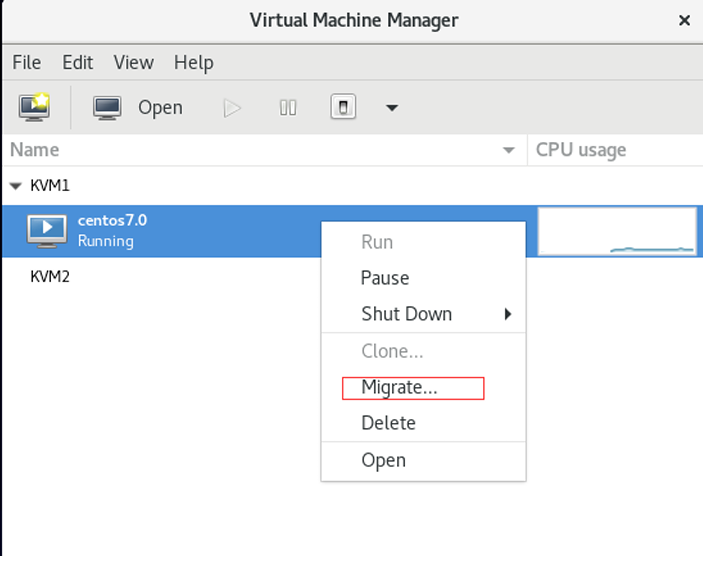Choose Run in the context menu
This screenshot has width=710, height=582.
[x=423, y=242]
